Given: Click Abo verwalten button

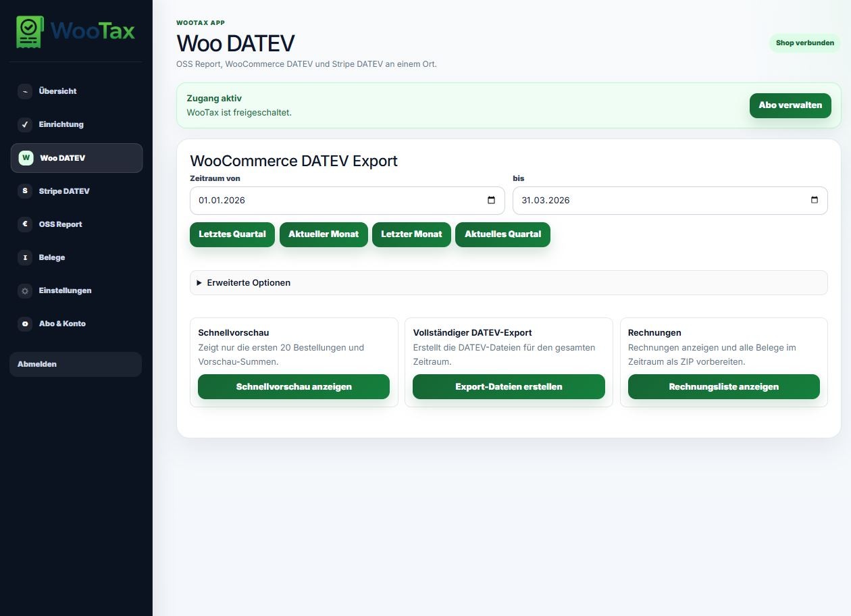Looking at the screenshot, I should pos(790,105).
